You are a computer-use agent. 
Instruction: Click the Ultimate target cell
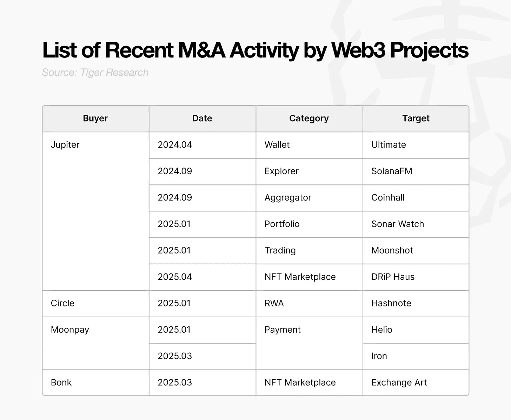(389, 145)
